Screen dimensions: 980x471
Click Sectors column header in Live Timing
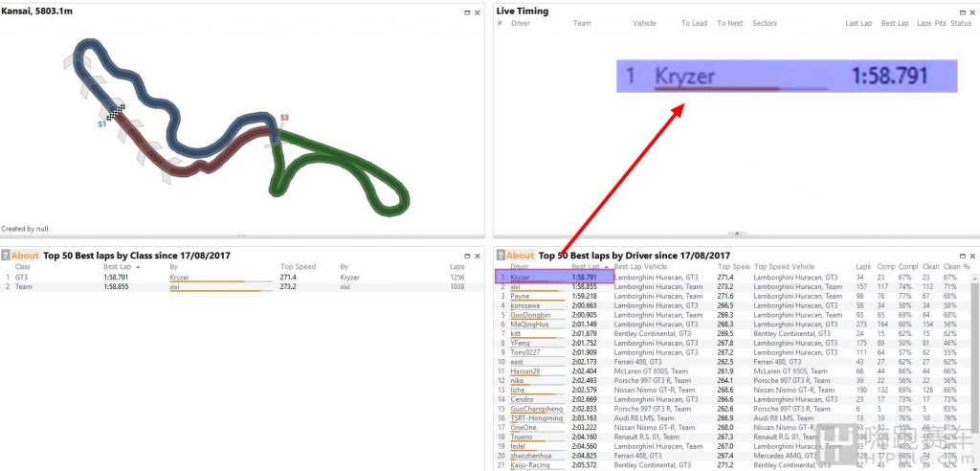[765, 23]
